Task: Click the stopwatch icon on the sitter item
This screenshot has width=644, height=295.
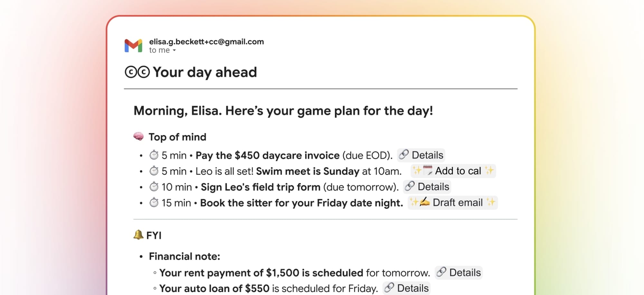Action: [x=154, y=202]
